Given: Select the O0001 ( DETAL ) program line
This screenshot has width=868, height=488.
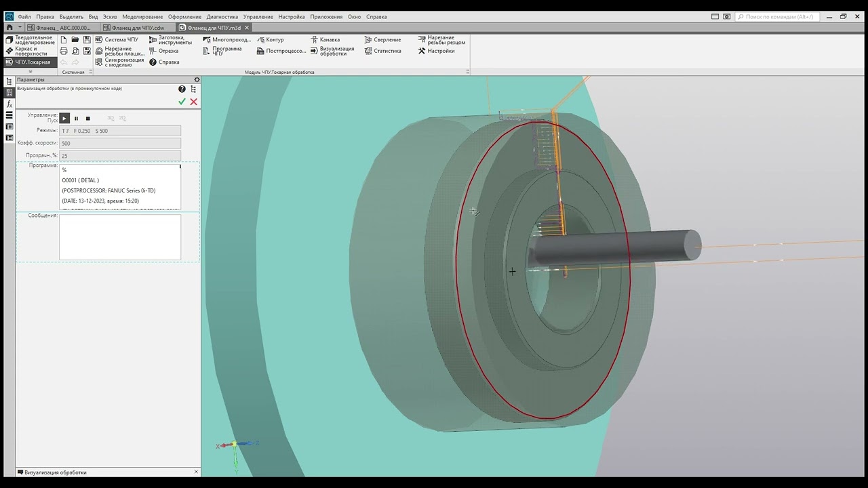Looking at the screenshot, I should pyautogui.click(x=81, y=180).
